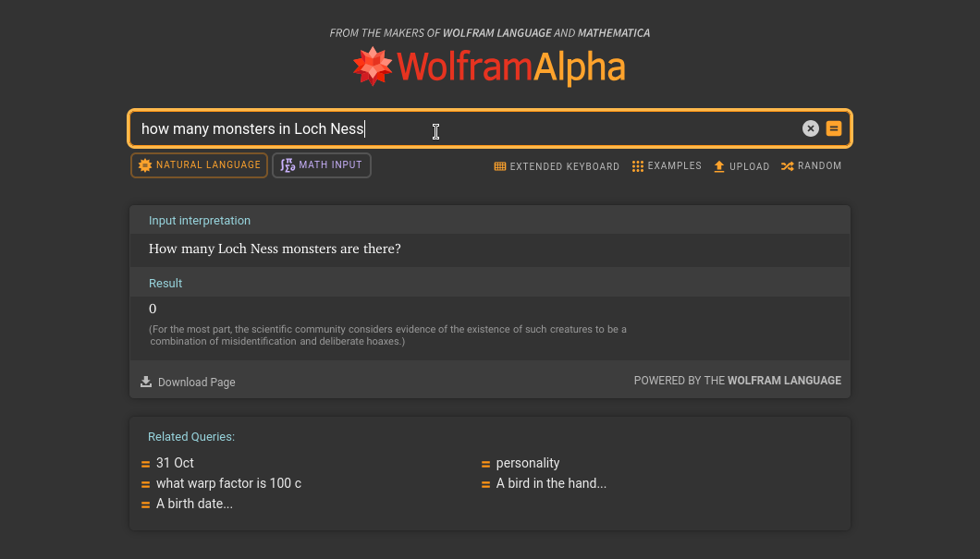Switch to Math Input mode
980x559 pixels.
pos(322,164)
